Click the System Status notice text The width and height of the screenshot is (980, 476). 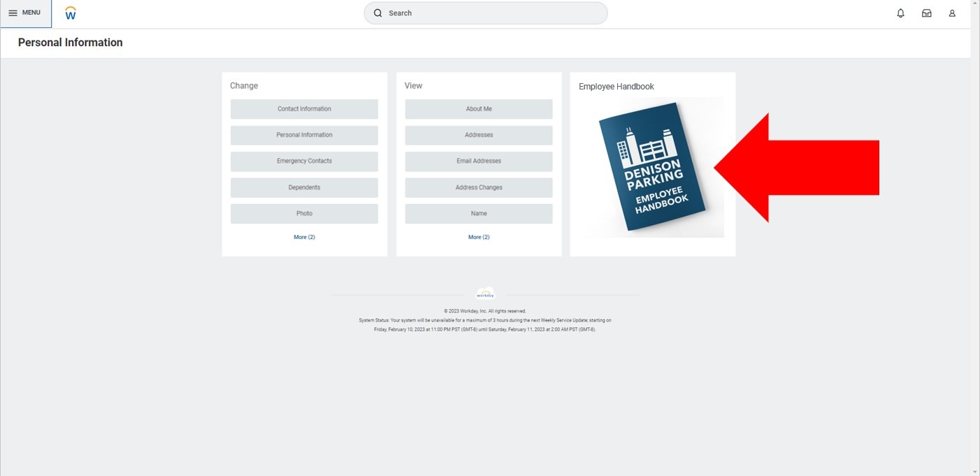[x=485, y=325]
